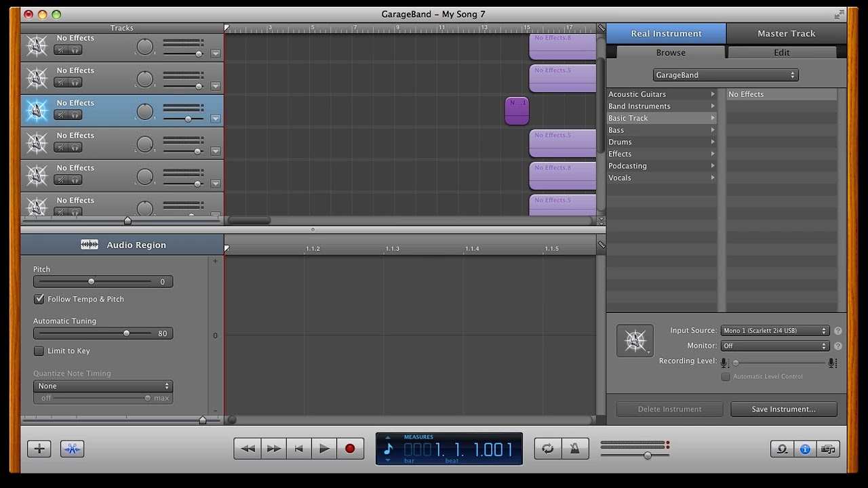Click the fast forward button

[273, 449]
